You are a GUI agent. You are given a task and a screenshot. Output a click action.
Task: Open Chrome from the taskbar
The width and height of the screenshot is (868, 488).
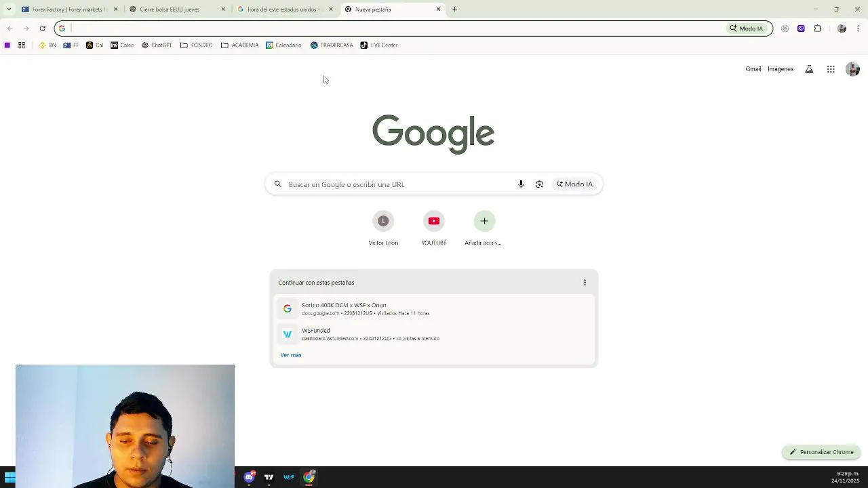point(309,477)
